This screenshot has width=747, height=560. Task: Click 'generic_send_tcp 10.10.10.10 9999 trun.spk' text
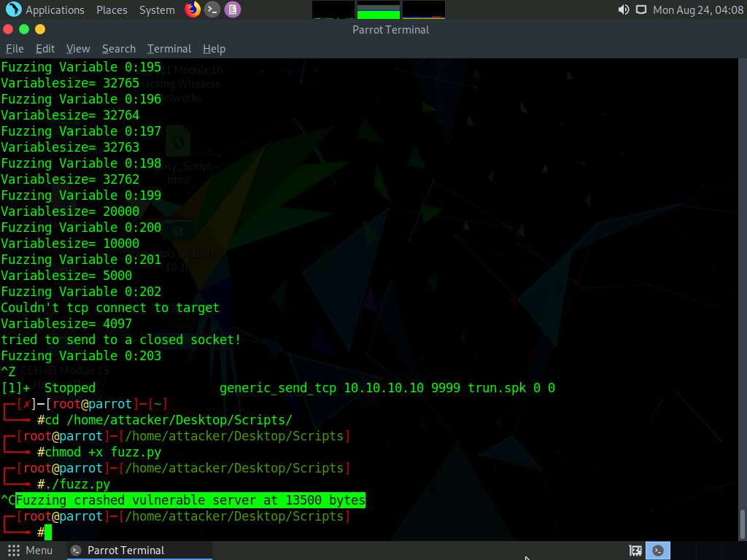pos(373,388)
